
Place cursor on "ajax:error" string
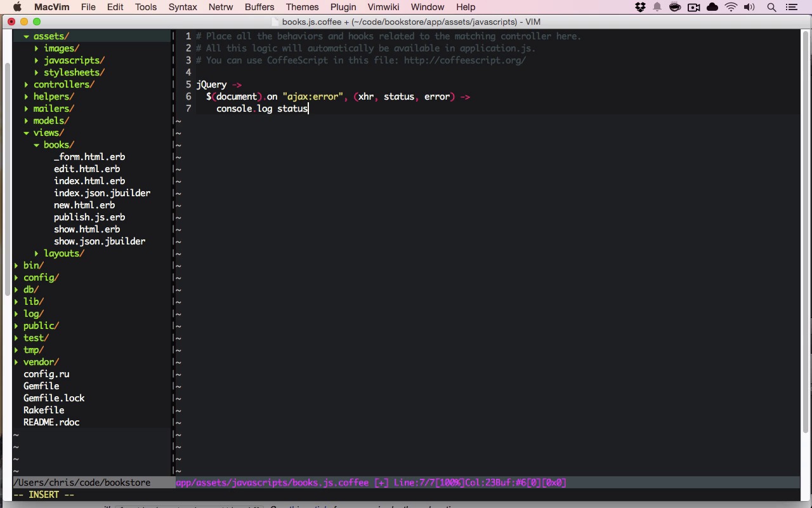(313, 97)
